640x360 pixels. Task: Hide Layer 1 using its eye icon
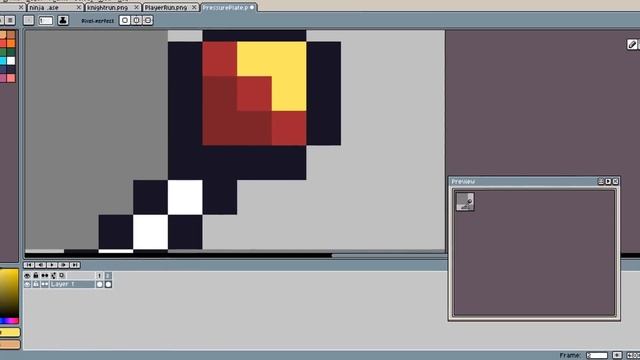(27, 284)
